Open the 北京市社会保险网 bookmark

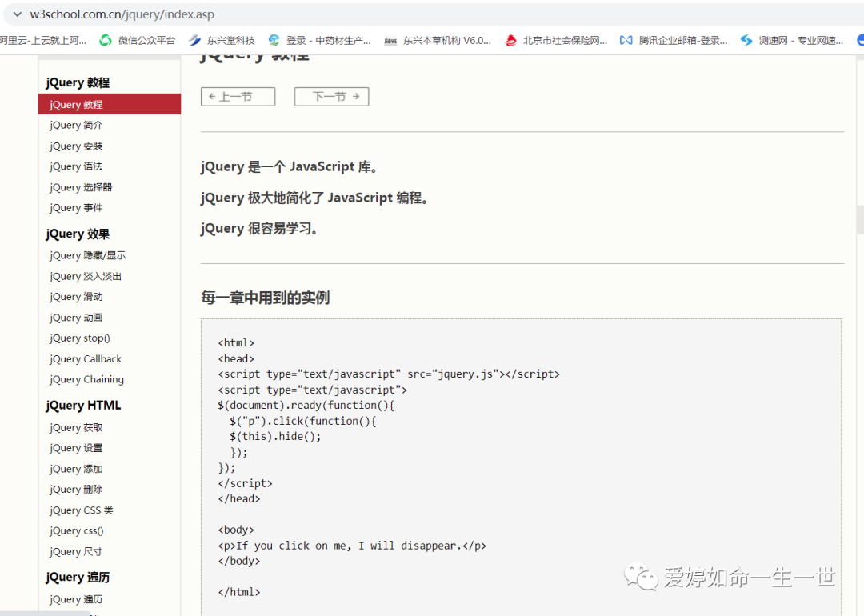tap(556, 40)
